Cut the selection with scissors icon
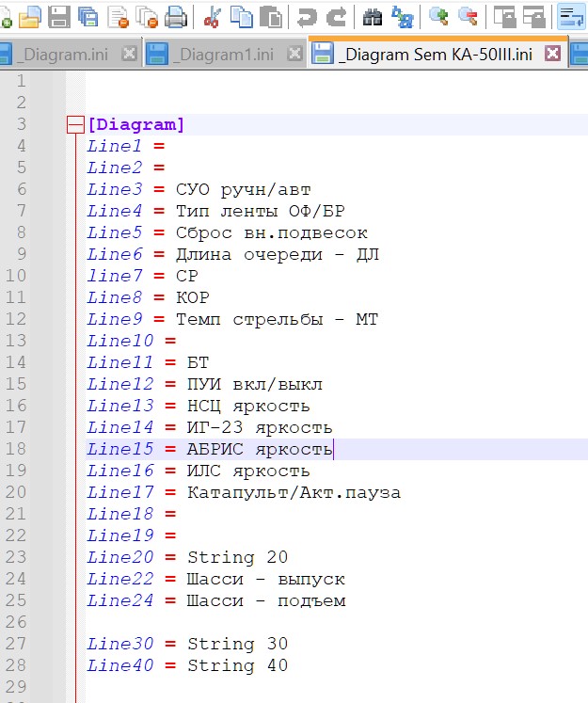 point(213,17)
